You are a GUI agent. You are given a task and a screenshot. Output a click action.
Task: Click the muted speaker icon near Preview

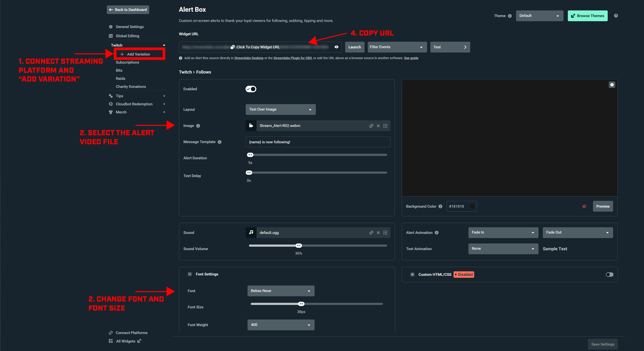coord(584,206)
